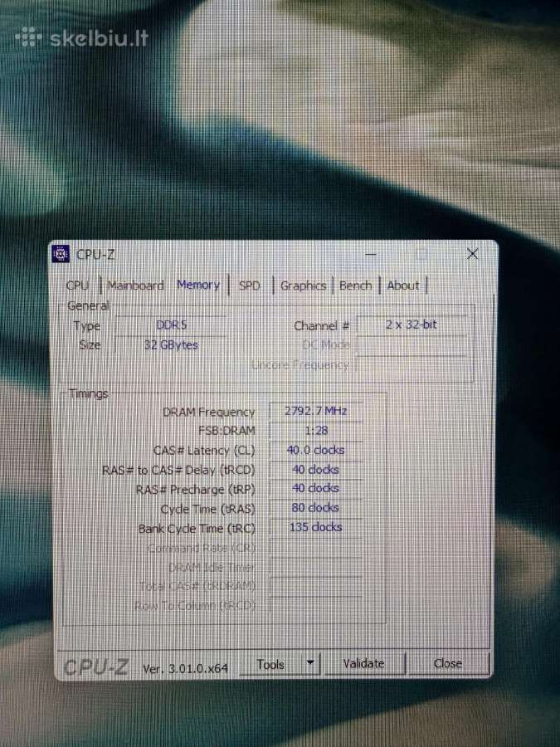Expand the Tools dropdown arrow

[310, 662]
